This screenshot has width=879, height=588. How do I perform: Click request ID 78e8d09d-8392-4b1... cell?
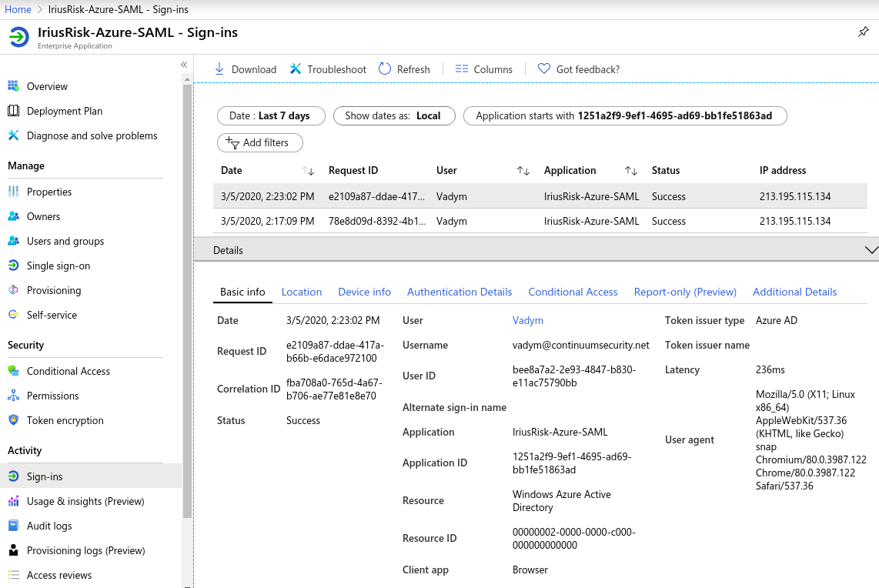(x=377, y=222)
